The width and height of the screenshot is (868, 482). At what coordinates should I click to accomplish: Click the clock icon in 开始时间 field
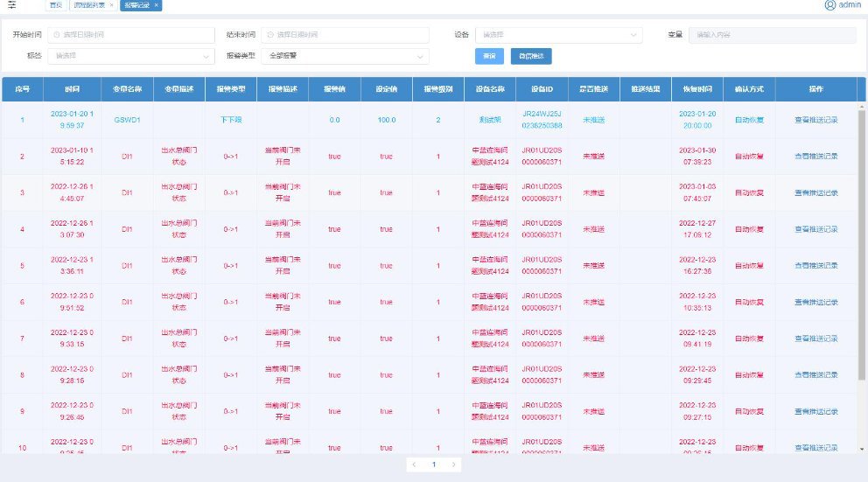pyautogui.click(x=57, y=35)
